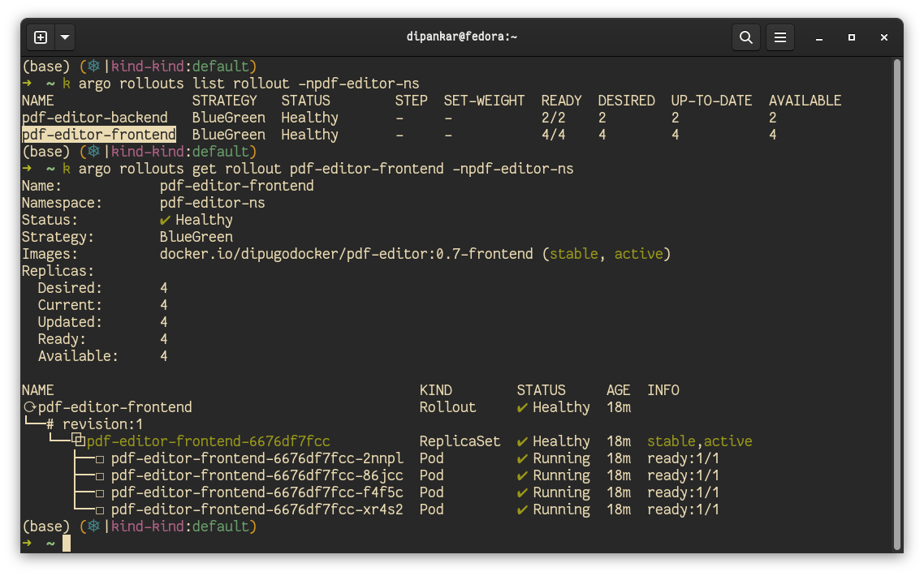Click the revision:1 tree node
The width and height of the screenshot is (924, 576).
102,424
